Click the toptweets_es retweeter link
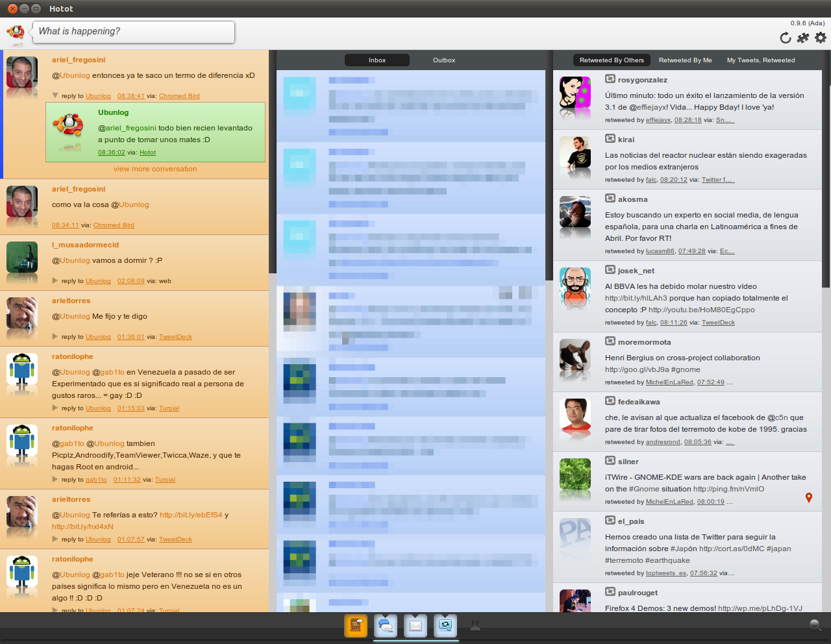The width and height of the screenshot is (831, 644). [666, 573]
